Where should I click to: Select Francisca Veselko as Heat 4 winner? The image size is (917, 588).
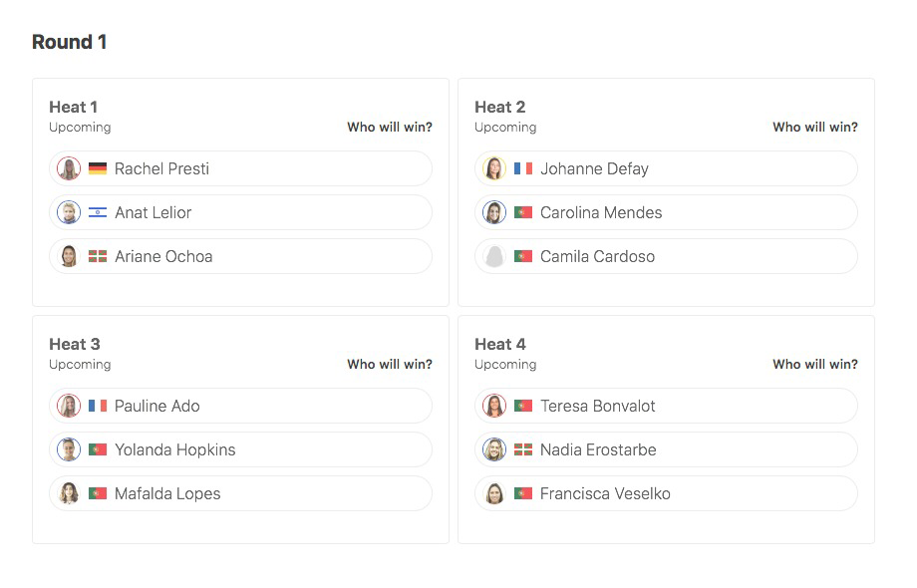667,494
